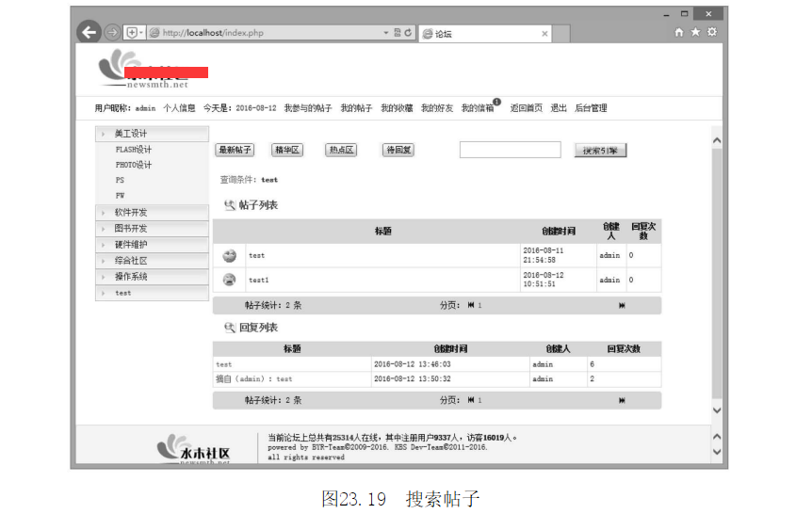The width and height of the screenshot is (812, 514).
Task: Click the browser back arrow button
Action: click(x=89, y=32)
